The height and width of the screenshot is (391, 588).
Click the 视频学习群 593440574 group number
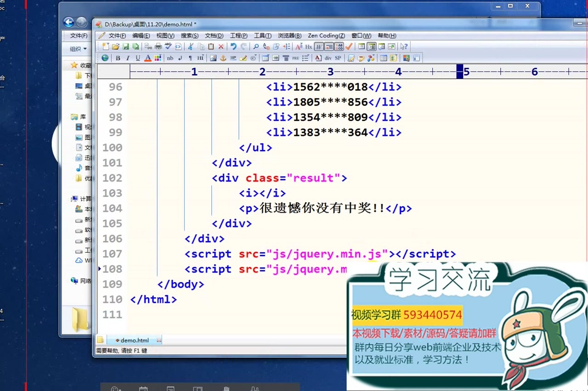pos(407,315)
